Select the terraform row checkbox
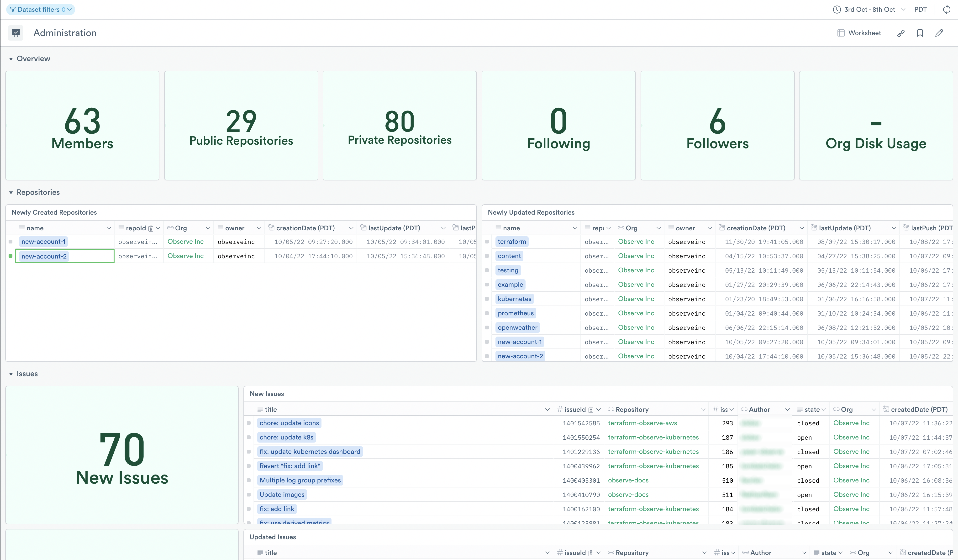Screen dimensions: 958x560 click(x=487, y=241)
